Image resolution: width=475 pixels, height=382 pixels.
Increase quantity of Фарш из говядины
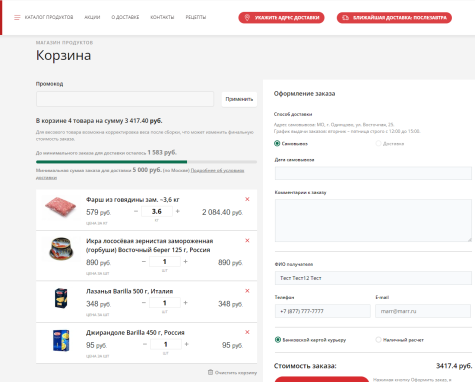[x=178, y=212]
